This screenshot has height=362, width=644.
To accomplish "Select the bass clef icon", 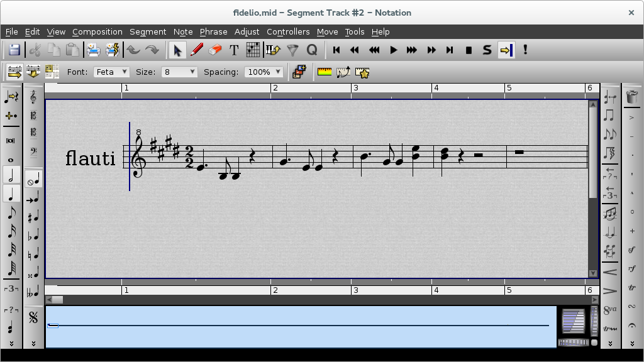I will 33,152.
